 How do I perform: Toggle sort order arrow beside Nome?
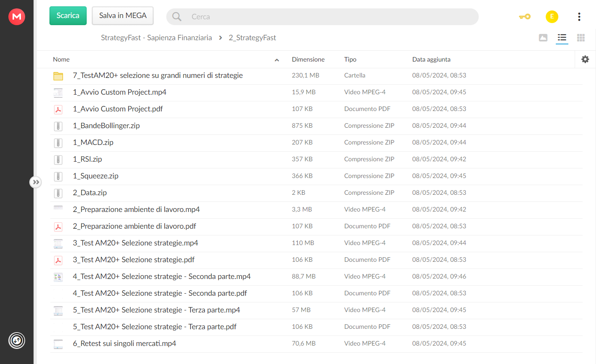(x=277, y=60)
